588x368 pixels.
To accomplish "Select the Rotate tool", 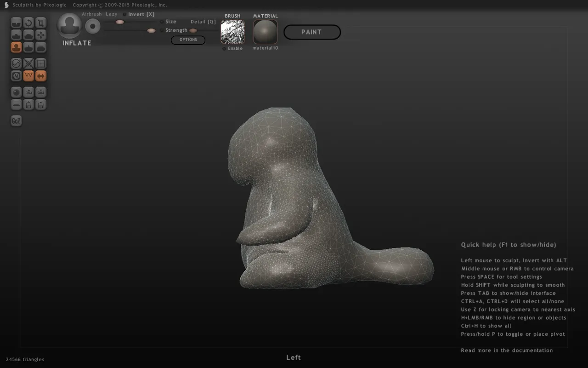I will pos(28,23).
